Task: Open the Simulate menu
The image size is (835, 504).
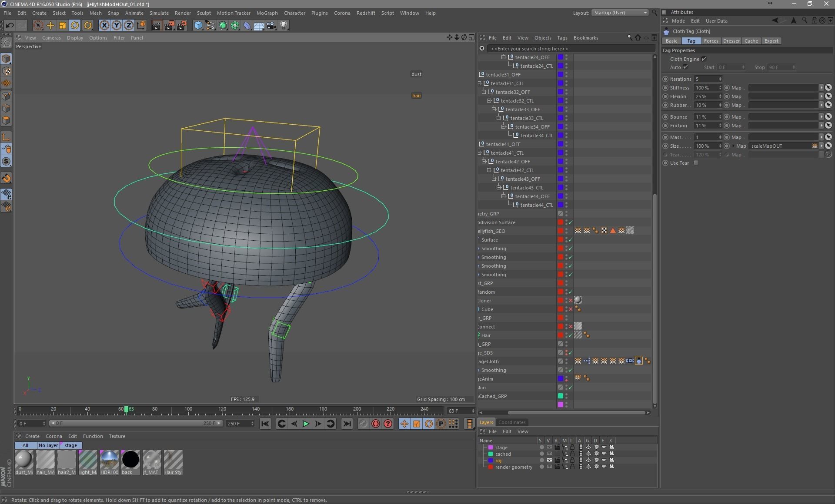Action: point(159,13)
